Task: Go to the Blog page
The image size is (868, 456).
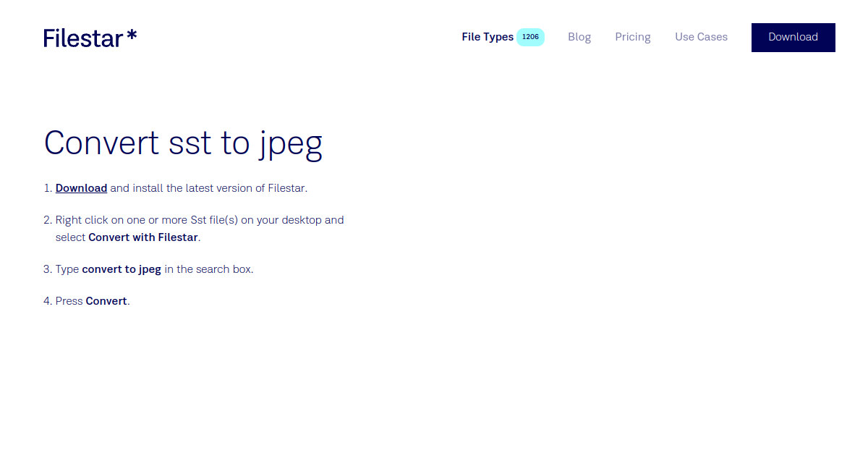Action: click(x=579, y=37)
